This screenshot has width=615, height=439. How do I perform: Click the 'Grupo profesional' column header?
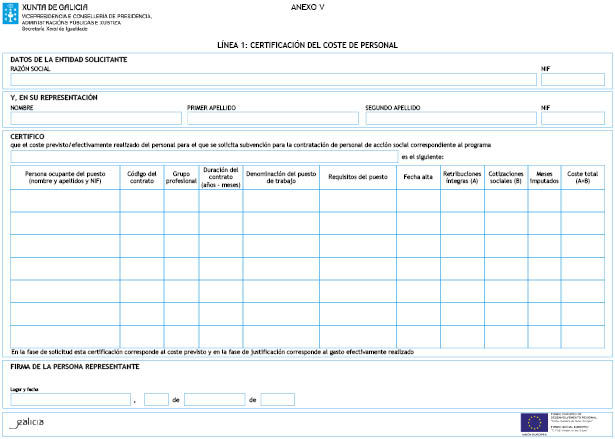pos(181,177)
